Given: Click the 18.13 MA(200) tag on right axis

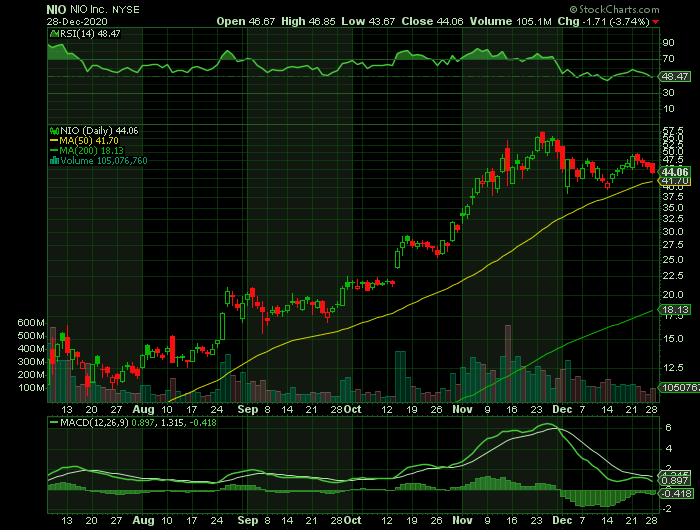Looking at the screenshot, I should [675, 310].
